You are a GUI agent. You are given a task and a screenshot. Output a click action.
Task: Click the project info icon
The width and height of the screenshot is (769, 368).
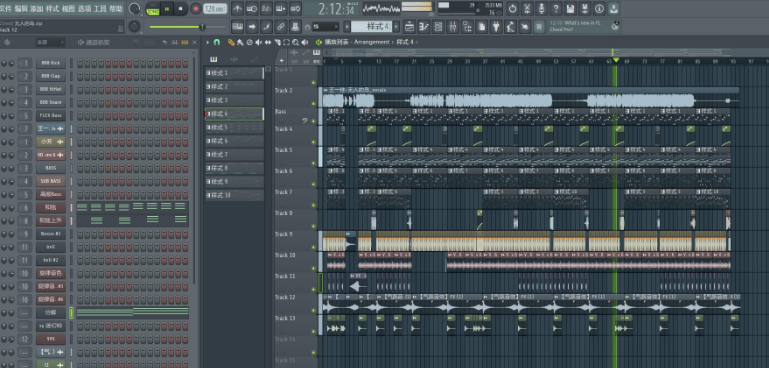pyautogui.click(x=599, y=8)
